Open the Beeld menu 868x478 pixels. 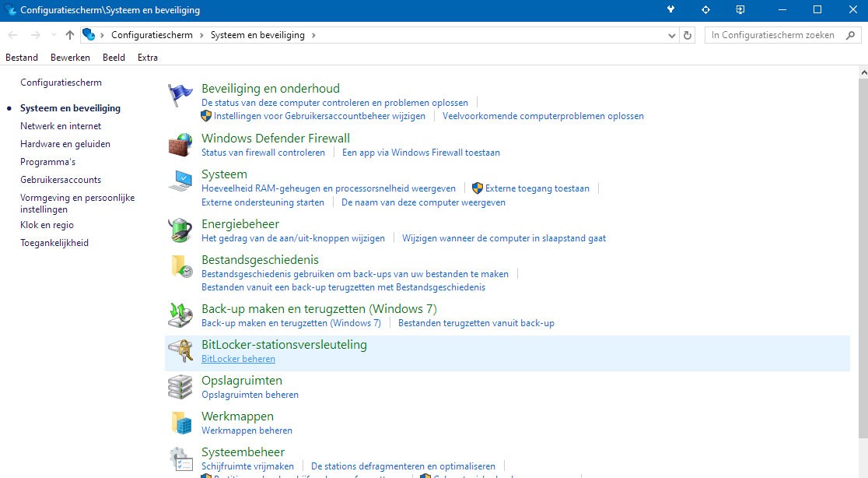[114, 58]
